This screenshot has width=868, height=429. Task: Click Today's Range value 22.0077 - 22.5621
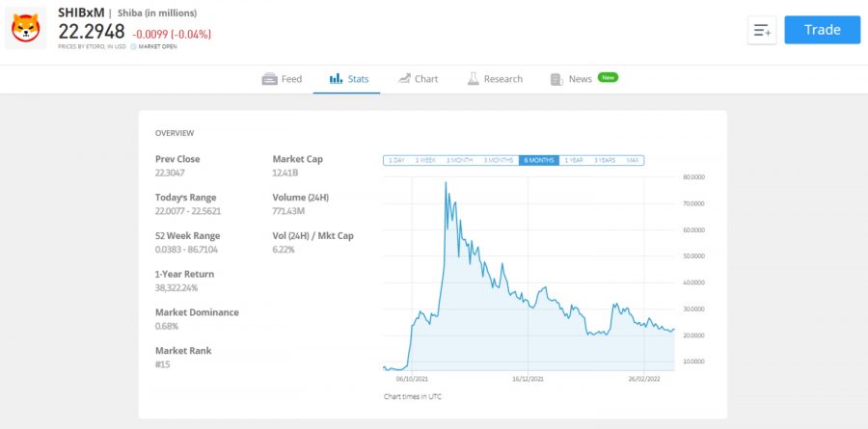point(188,211)
